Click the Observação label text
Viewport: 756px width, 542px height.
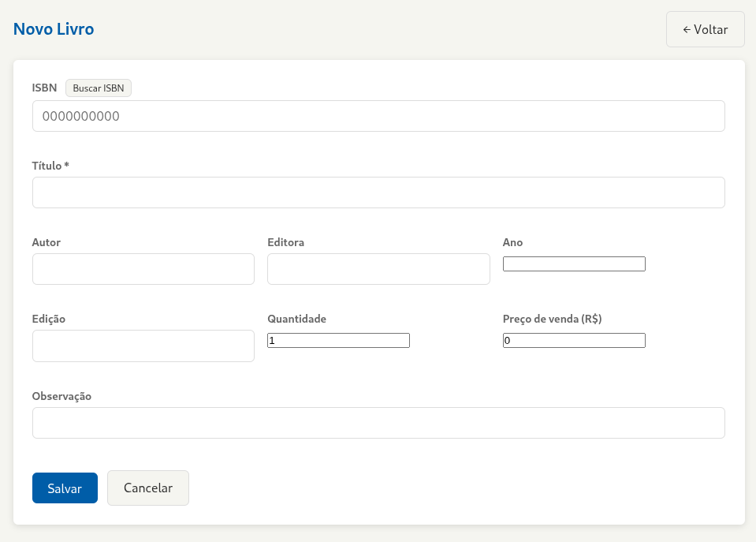tap(61, 396)
